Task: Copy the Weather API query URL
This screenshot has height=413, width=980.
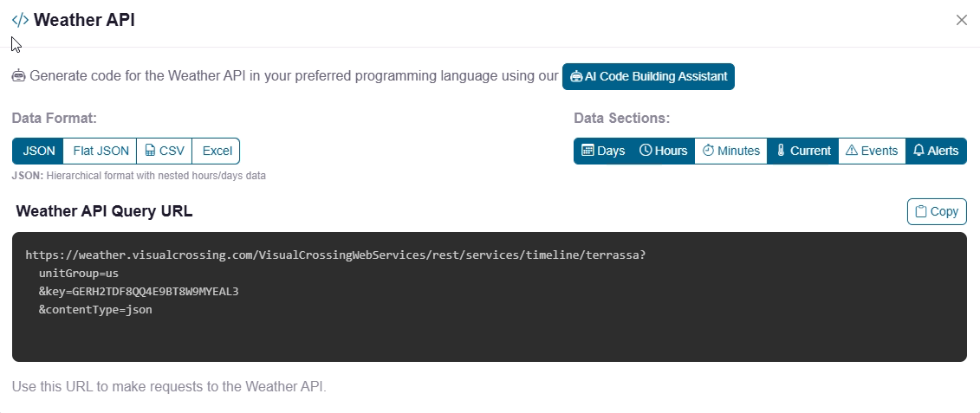Action: point(937,211)
